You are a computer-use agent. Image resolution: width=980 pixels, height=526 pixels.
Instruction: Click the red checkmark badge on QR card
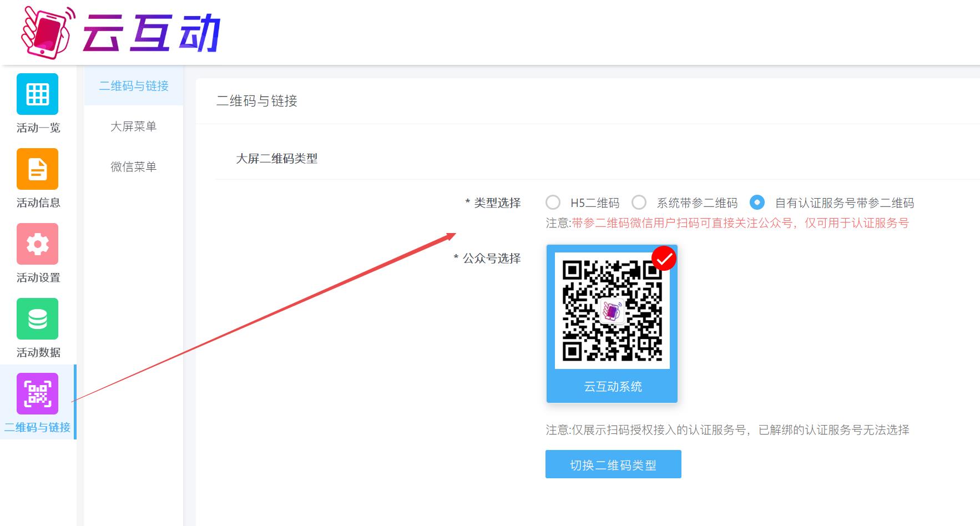[664, 258]
